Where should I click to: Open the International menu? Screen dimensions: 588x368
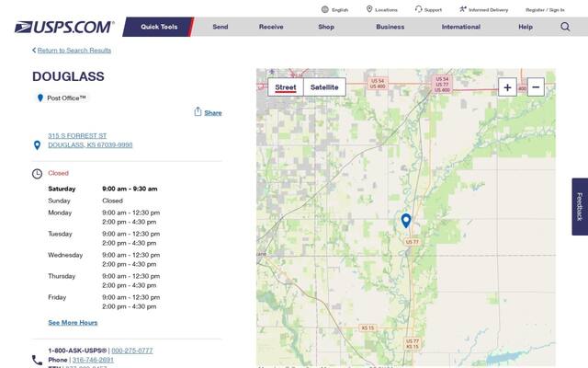461,27
